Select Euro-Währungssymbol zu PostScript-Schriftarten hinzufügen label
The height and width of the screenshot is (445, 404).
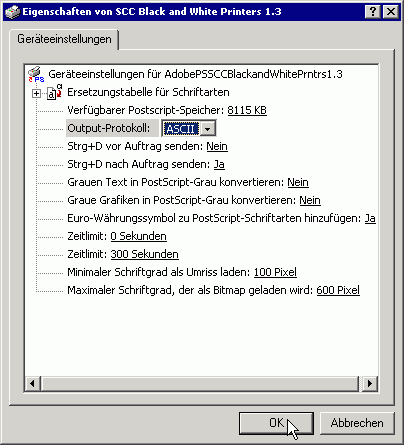214,218
